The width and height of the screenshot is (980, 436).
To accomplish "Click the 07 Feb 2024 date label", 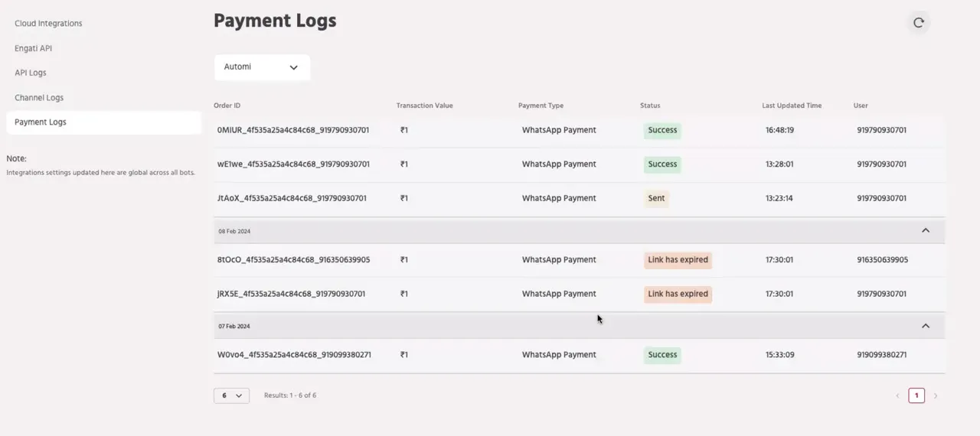I will (234, 327).
